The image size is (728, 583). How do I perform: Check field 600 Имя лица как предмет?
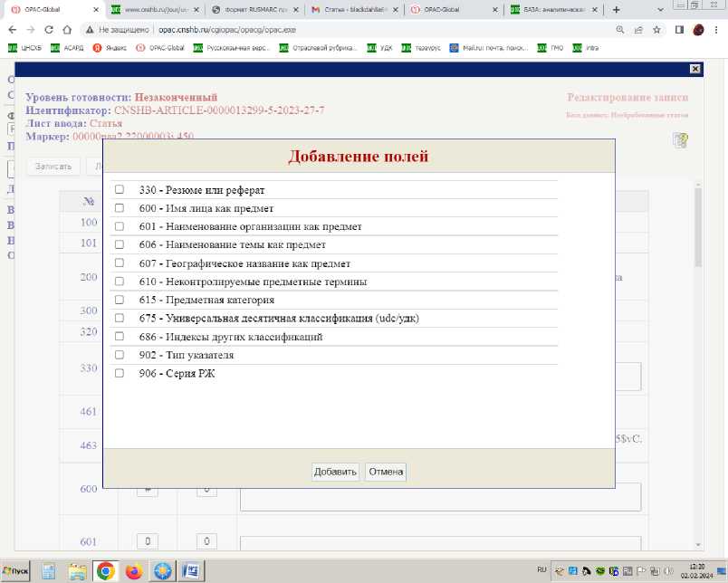tap(120, 208)
